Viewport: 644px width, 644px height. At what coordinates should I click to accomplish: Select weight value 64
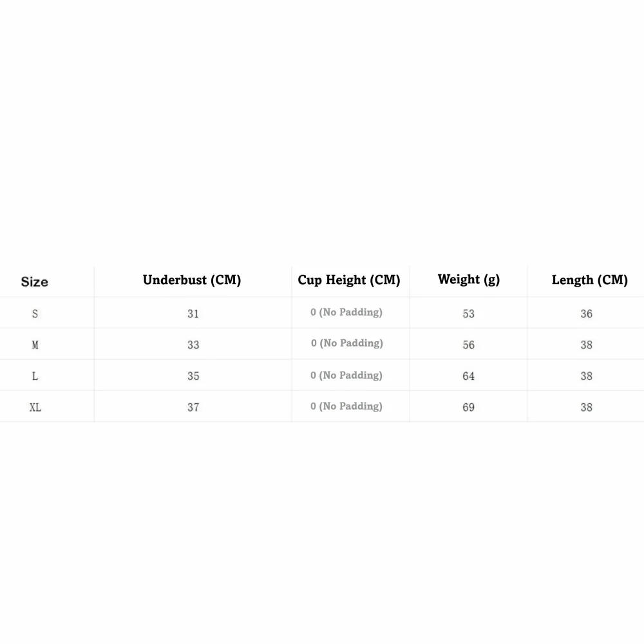(x=468, y=376)
